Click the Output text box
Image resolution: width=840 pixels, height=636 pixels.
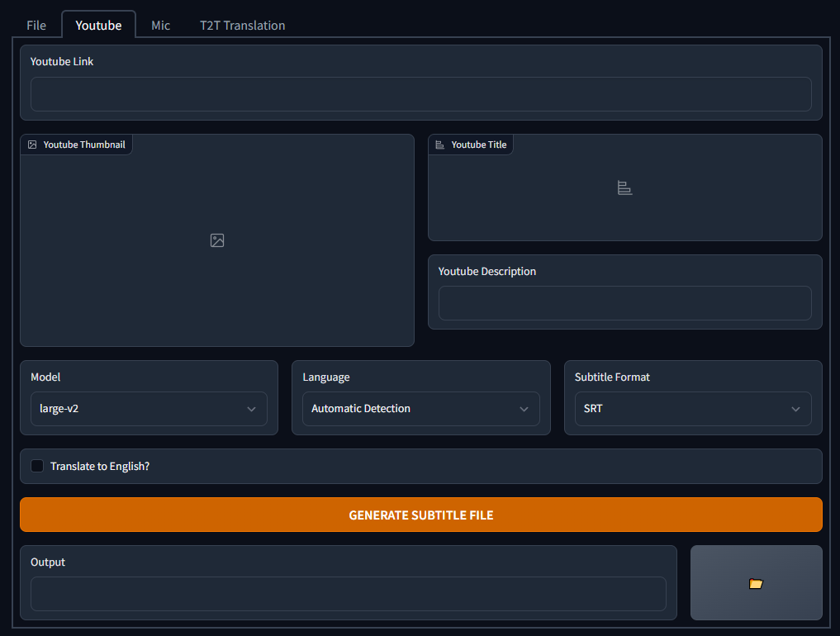point(349,594)
